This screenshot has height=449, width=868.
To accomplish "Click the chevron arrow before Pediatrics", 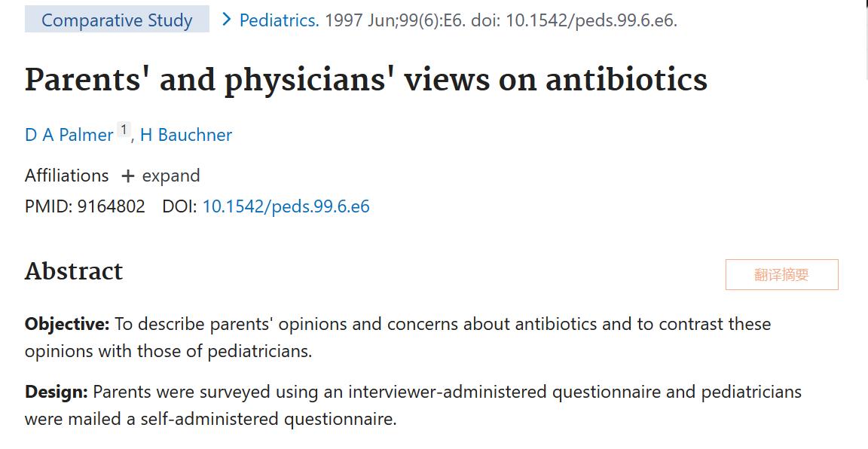I will coord(226,20).
